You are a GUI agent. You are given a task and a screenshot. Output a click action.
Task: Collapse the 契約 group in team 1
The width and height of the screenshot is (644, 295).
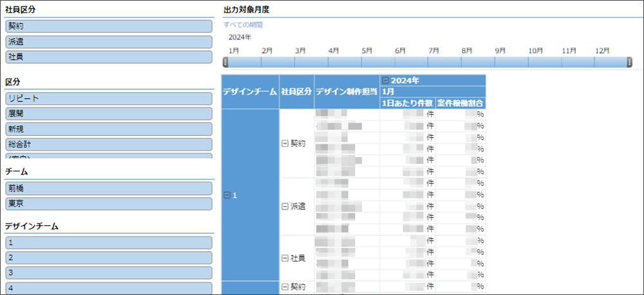285,144
